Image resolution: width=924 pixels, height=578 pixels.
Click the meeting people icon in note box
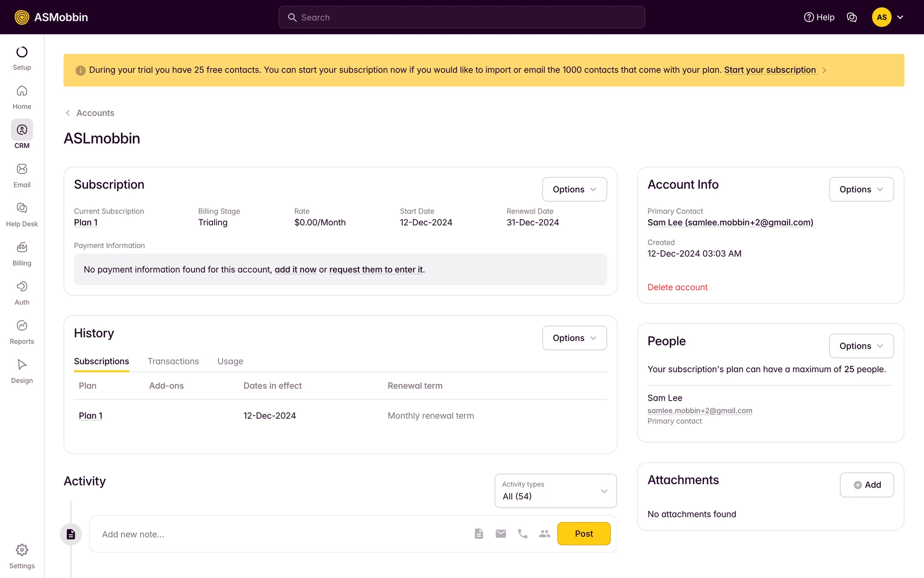544,534
